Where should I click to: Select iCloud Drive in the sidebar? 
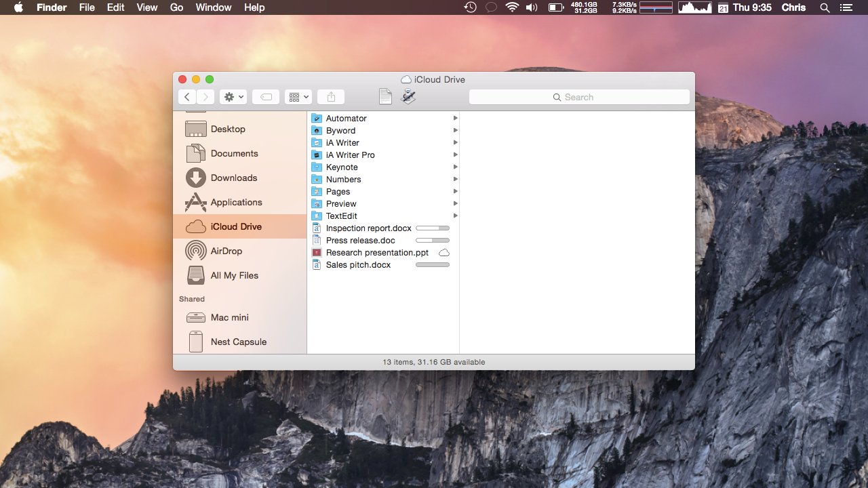(240, 226)
